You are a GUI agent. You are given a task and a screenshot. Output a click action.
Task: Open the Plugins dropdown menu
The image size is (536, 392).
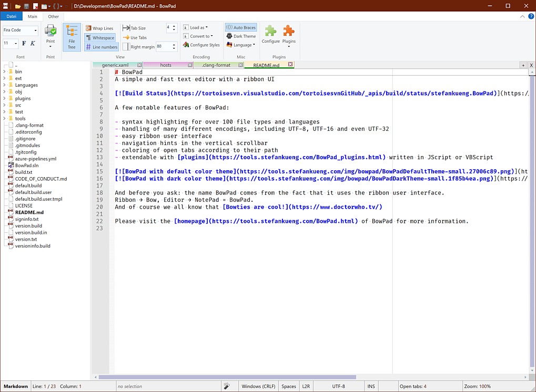coord(289,36)
